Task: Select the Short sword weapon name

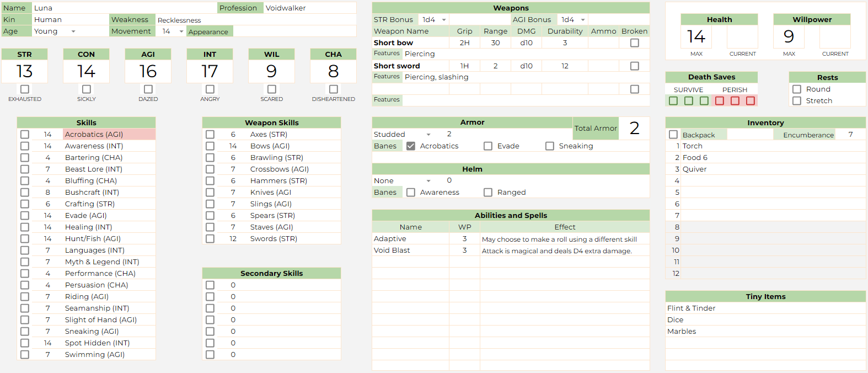Action: pyautogui.click(x=397, y=66)
